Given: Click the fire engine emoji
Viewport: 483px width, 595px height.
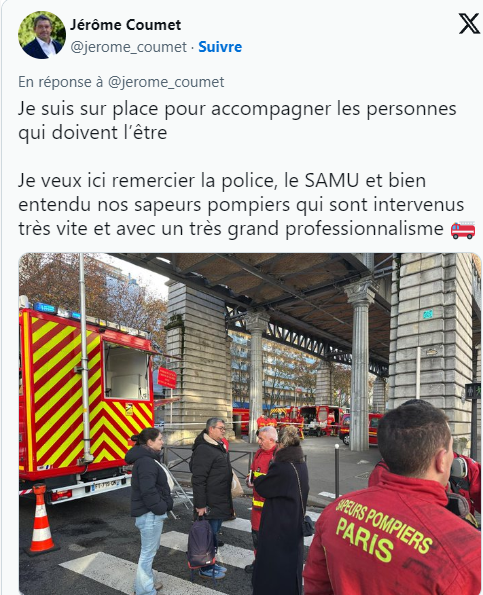Looking at the screenshot, I should click(463, 230).
